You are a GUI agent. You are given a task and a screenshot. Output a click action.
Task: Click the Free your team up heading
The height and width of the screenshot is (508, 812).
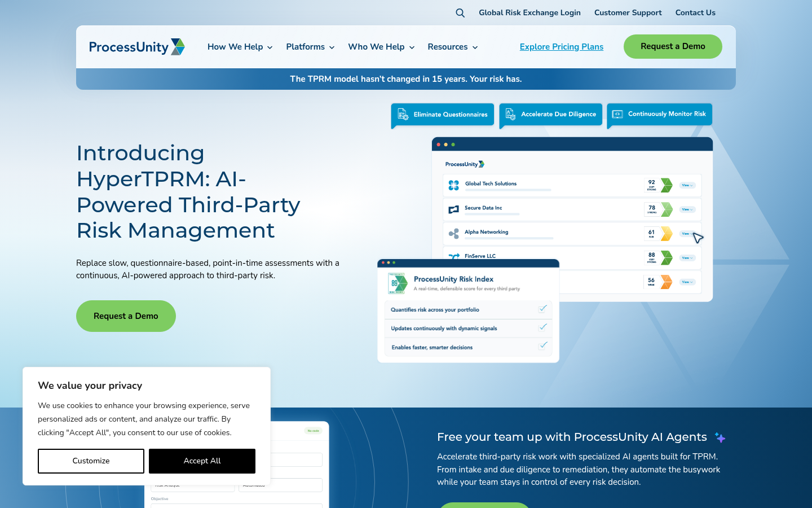pos(572,437)
